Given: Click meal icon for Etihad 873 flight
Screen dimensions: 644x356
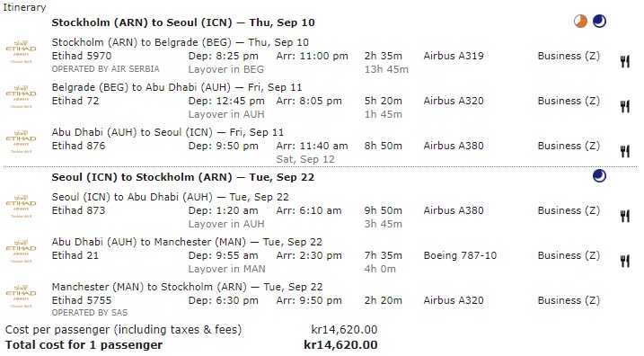Looking at the screenshot, I should click(625, 216).
